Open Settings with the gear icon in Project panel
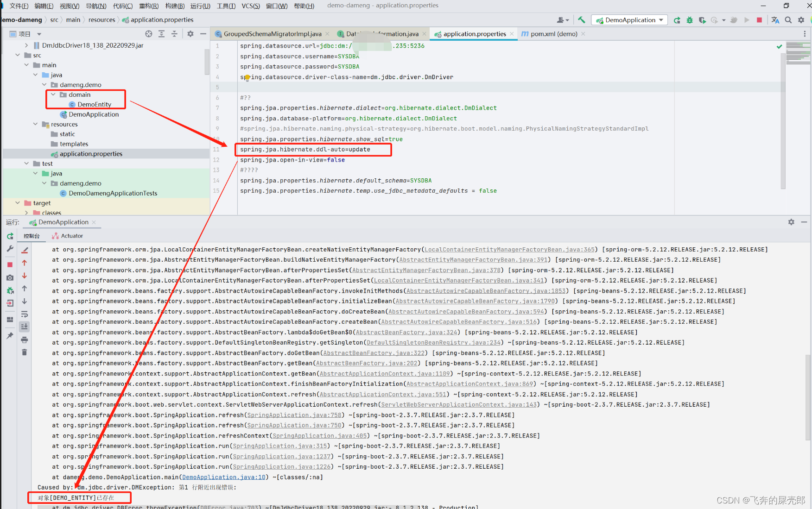Viewport: 812px width, 509px height. point(190,33)
